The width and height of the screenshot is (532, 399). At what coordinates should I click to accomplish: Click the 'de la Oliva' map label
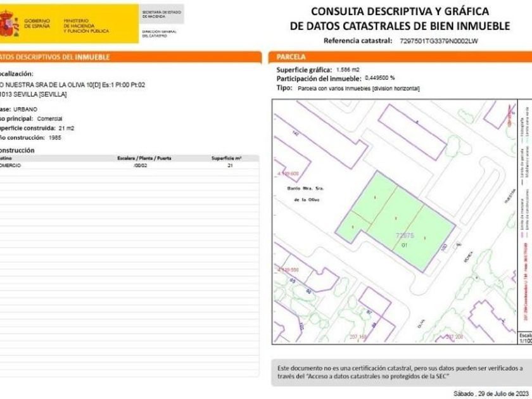click(307, 200)
